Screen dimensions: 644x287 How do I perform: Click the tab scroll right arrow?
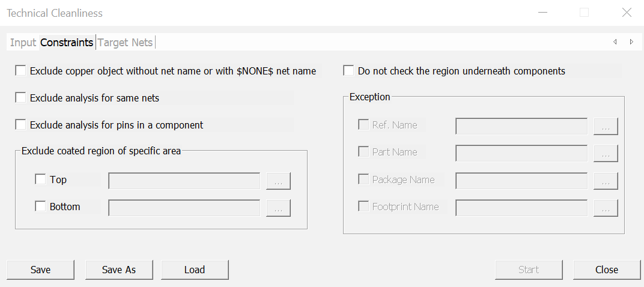[x=631, y=42]
